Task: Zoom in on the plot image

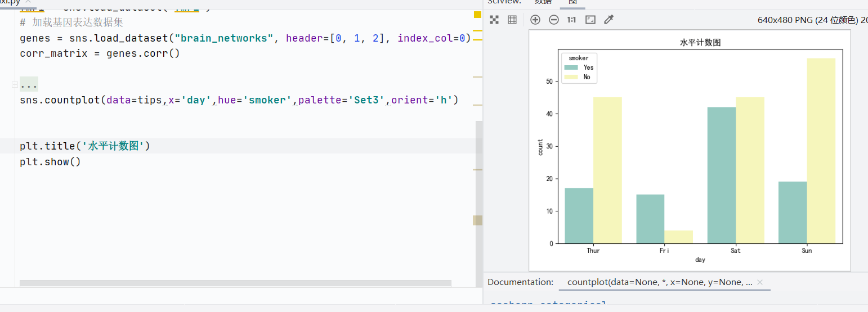Action: point(535,20)
